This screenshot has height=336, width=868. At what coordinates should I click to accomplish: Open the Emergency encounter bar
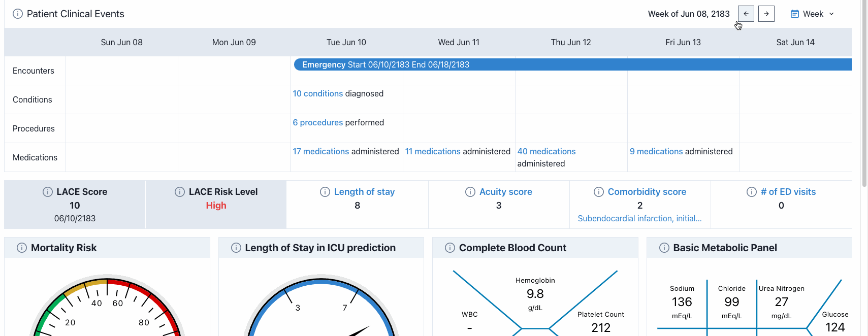pyautogui.click(x=573, y=64)
